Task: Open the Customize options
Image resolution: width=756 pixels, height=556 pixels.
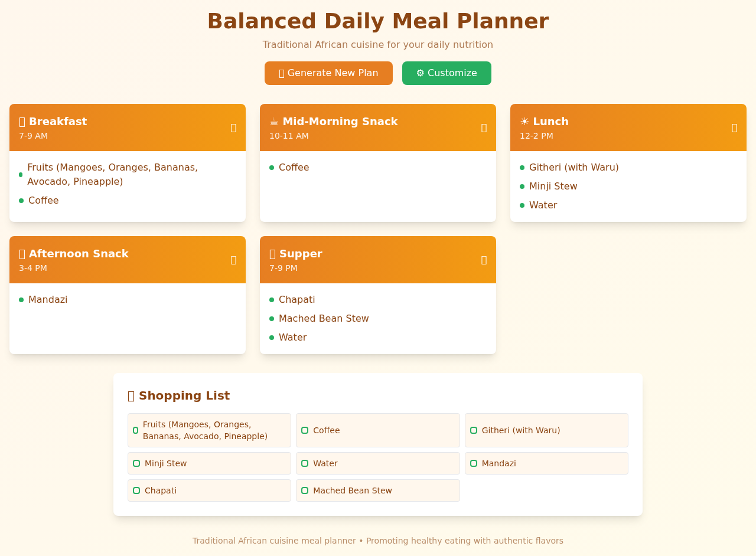Action: [x=447, y=73]
